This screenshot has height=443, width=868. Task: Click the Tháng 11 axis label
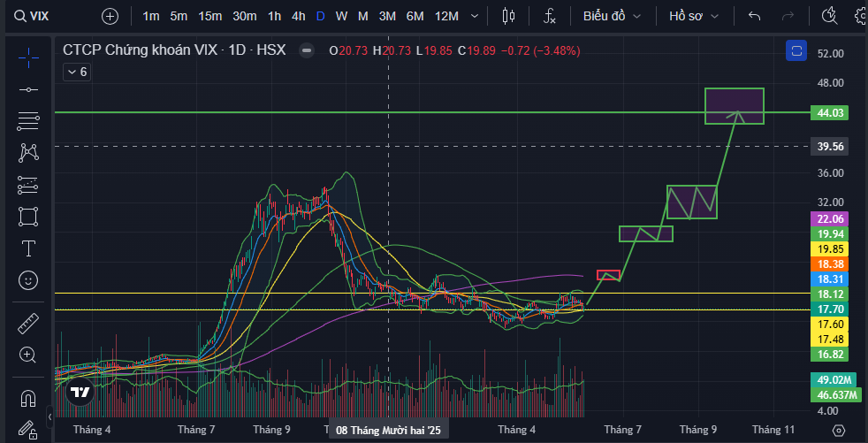pyautogui.click(x=773, y=430)
